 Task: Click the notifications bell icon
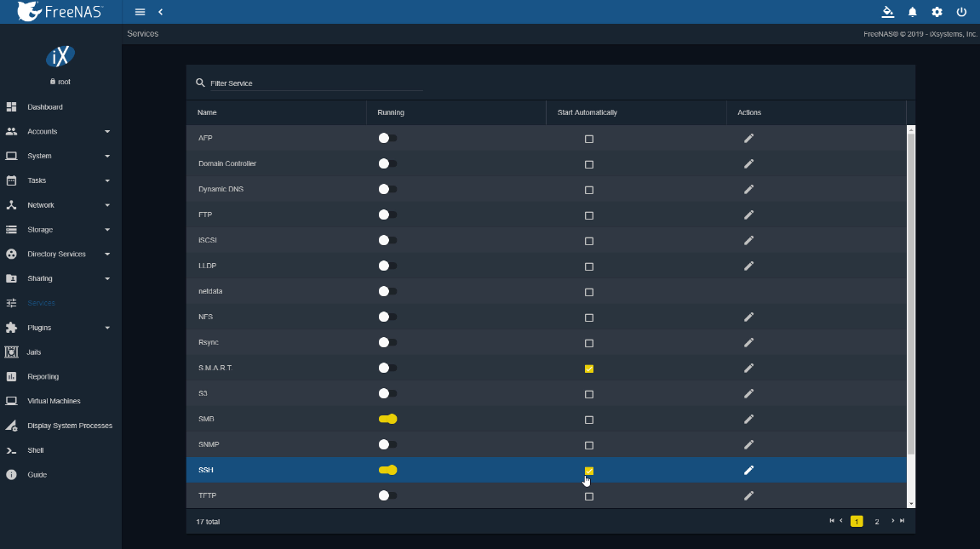(912, 12)
